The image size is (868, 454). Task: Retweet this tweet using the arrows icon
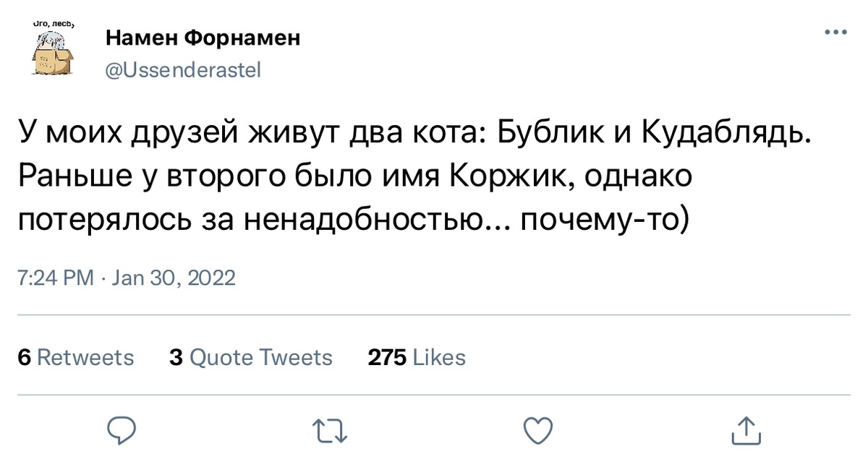332,431
